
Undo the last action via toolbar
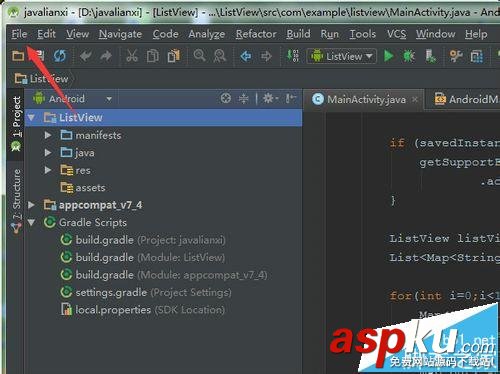click(x=86, y=56)
